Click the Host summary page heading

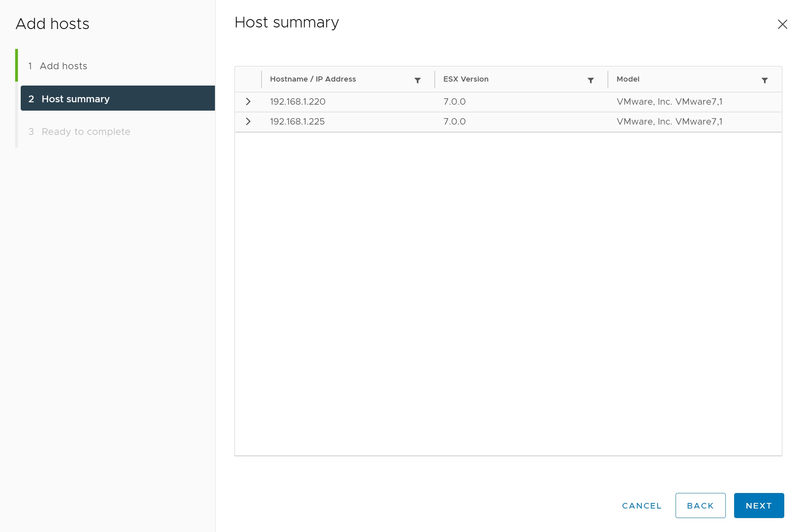286,23
